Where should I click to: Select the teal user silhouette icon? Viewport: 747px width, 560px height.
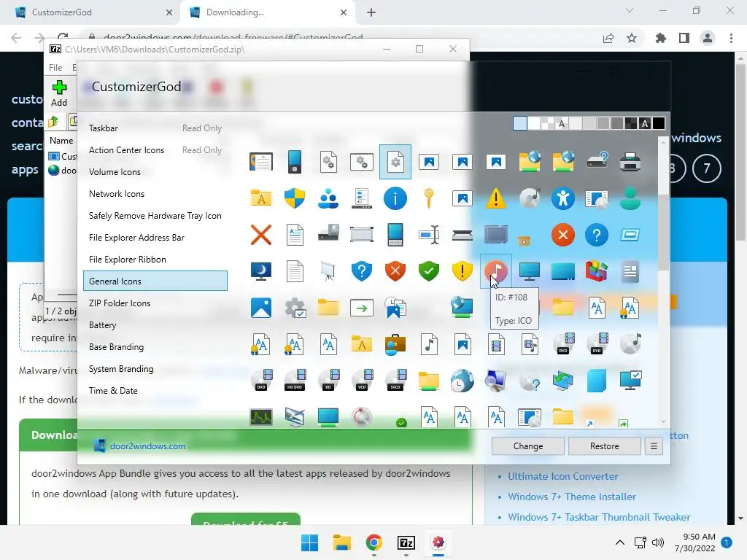click(x=630, y=198)
